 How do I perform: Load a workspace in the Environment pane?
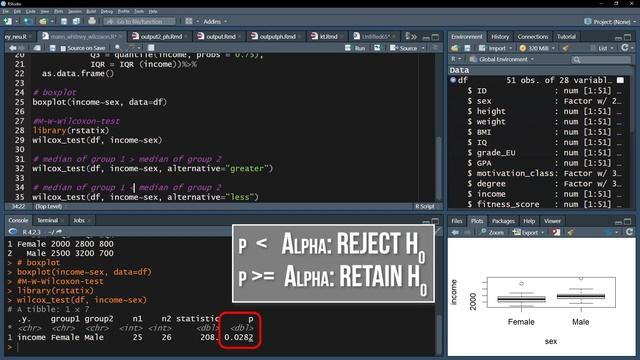[x=455, y=48]
